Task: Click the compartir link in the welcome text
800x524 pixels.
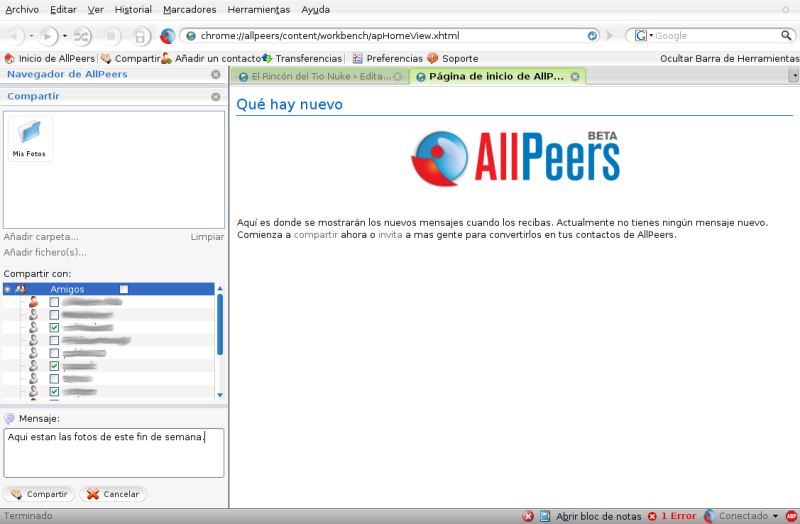Action: point(316,235)
